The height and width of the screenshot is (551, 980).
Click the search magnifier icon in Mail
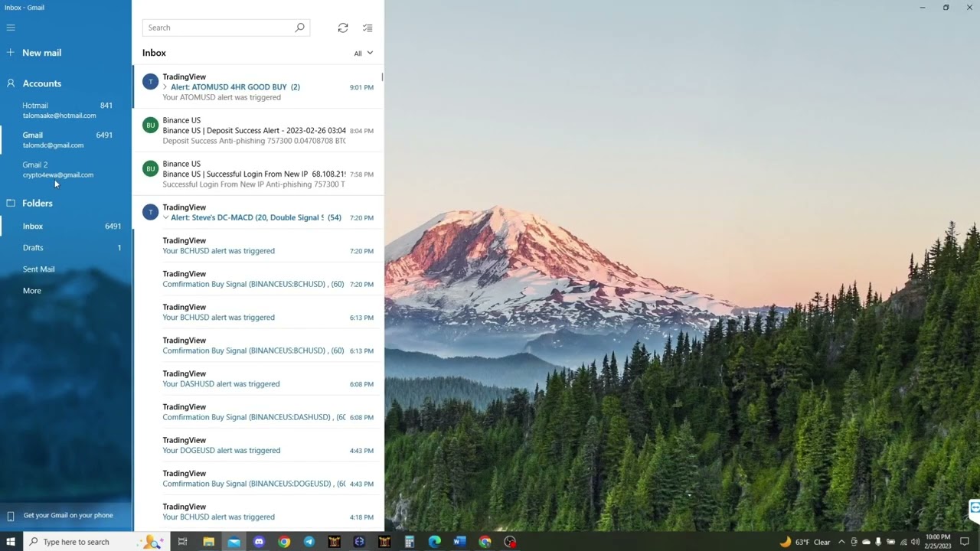point(299,28)
